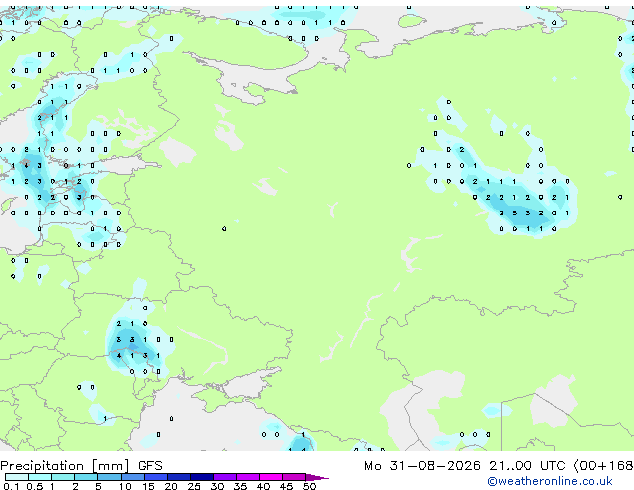Pick the legend swatch between 1 and 2
The image size is (634, 490).
tap(63, 477)
